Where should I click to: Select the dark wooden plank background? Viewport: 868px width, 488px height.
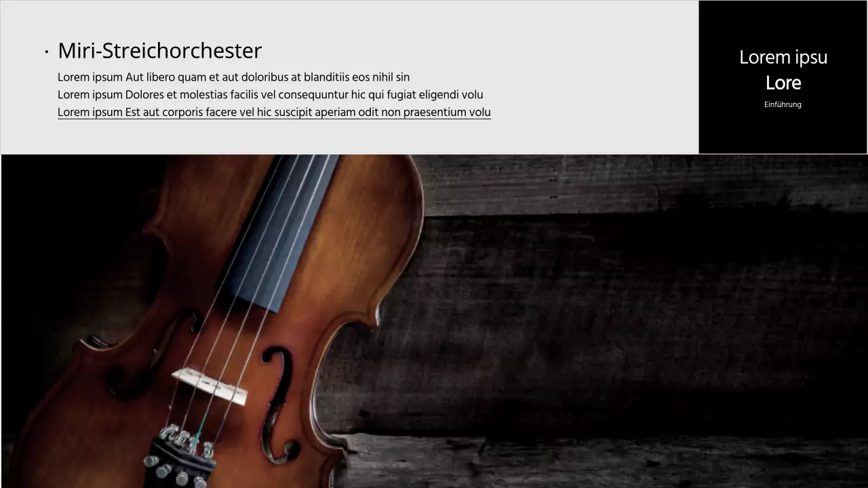610,319
